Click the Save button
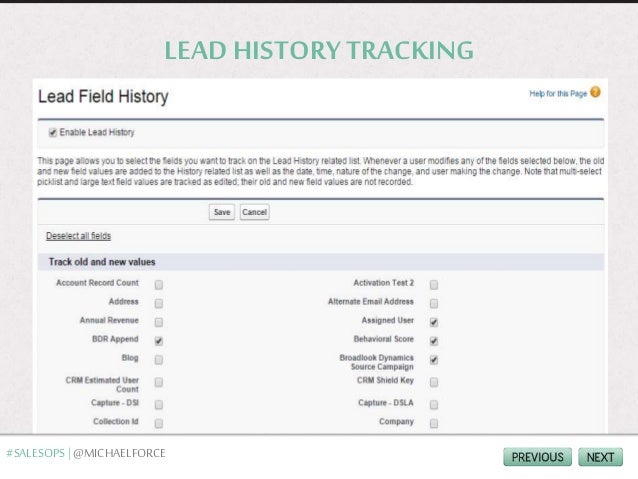638x479 pixels. click(222, 212)
